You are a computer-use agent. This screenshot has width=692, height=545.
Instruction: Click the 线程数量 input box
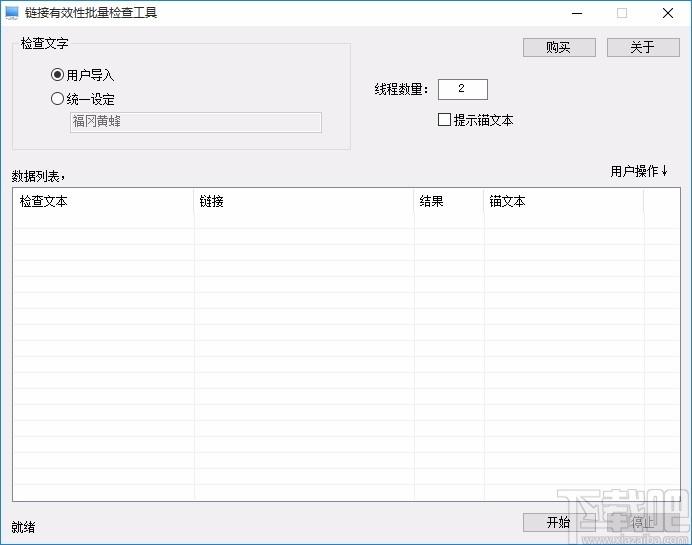[463, 89]
